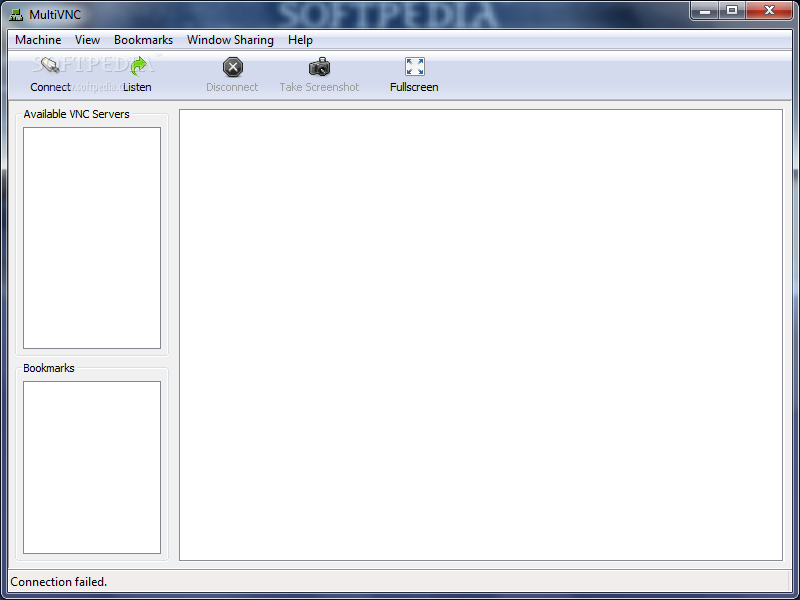Open the View menu

pos(87,40)
